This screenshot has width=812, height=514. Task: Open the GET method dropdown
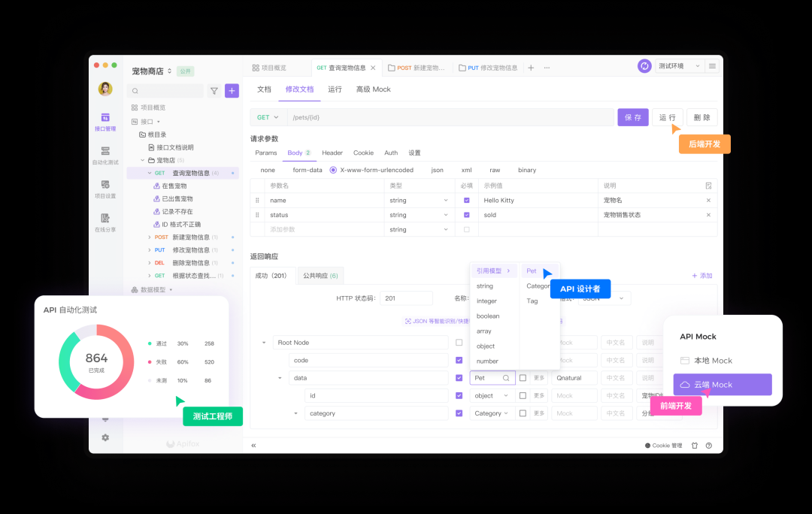coord(268,117)
